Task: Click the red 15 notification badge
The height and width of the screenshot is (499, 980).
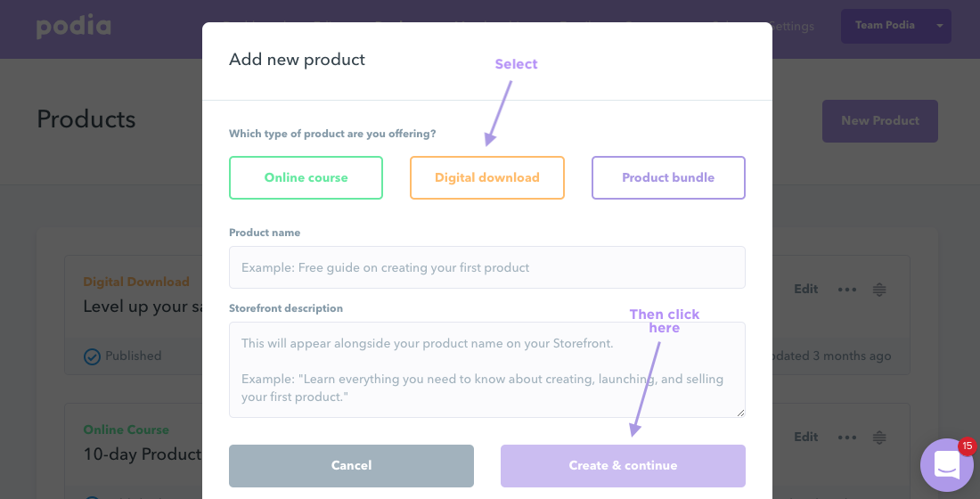Action: (967, 446)
